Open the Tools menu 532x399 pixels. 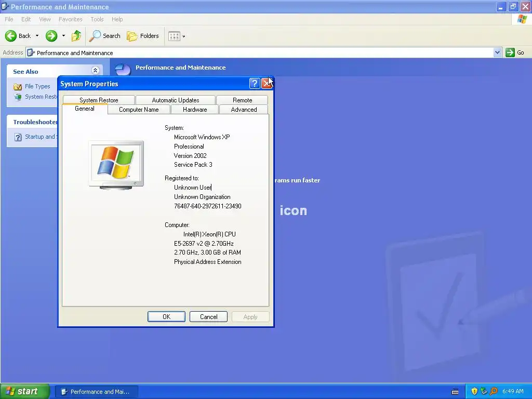point(97,19)
